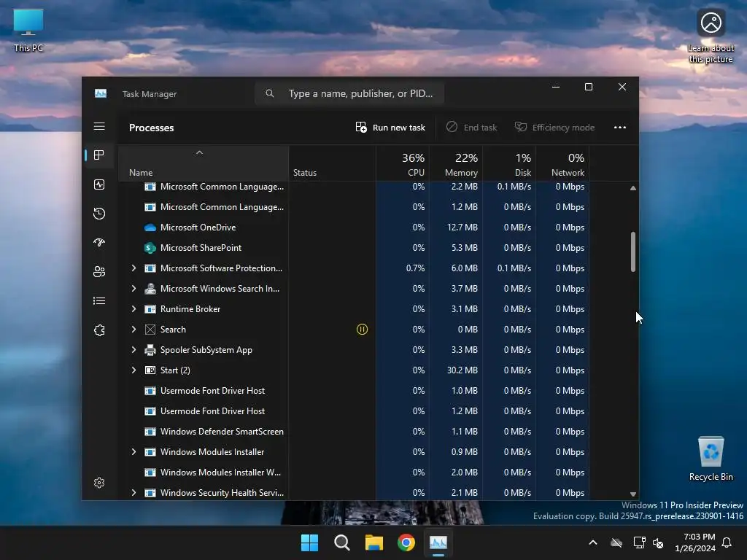747x560 pixels.
Task: Click the End task button
Action: point(472,128)
